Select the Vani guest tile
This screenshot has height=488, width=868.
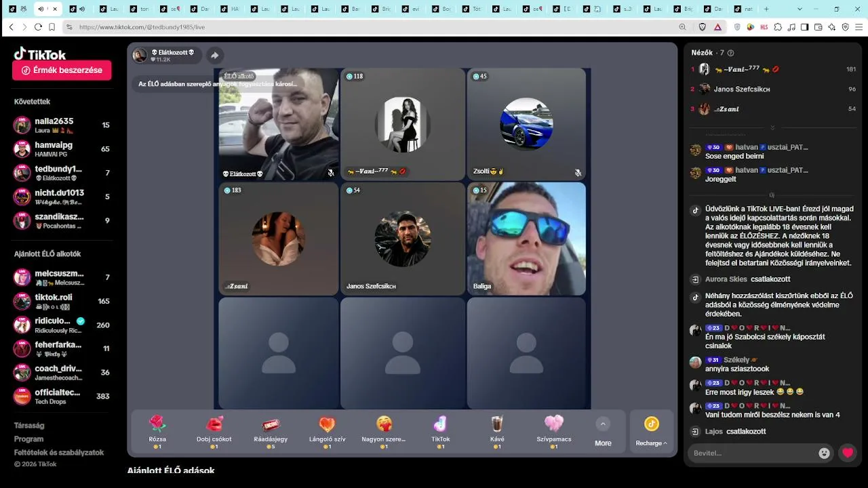402,124
